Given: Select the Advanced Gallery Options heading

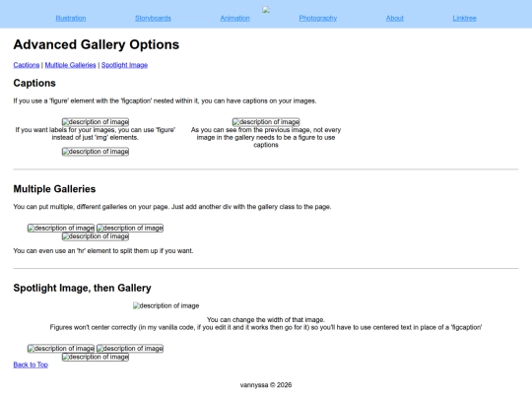Looking at the screenshot, I should click(x=97, y=44).
